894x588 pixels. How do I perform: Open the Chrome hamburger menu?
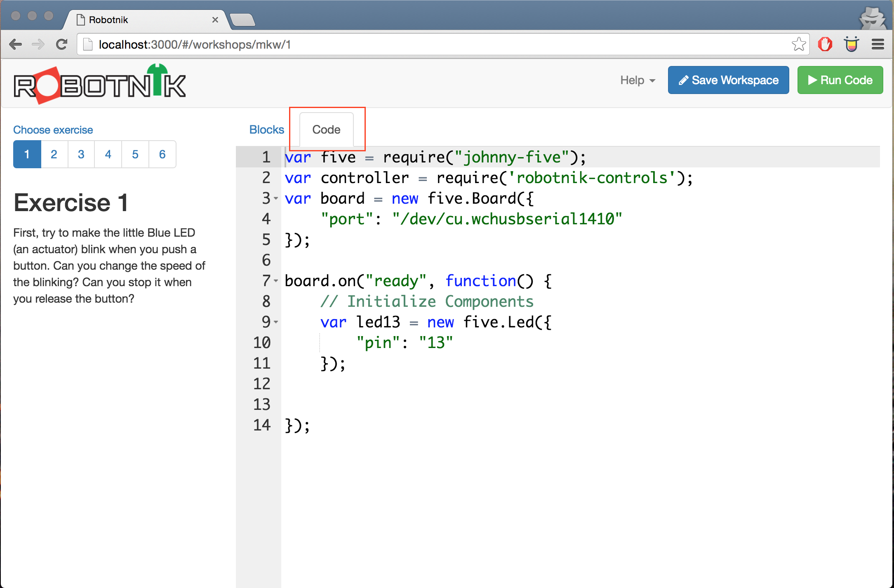878,44
